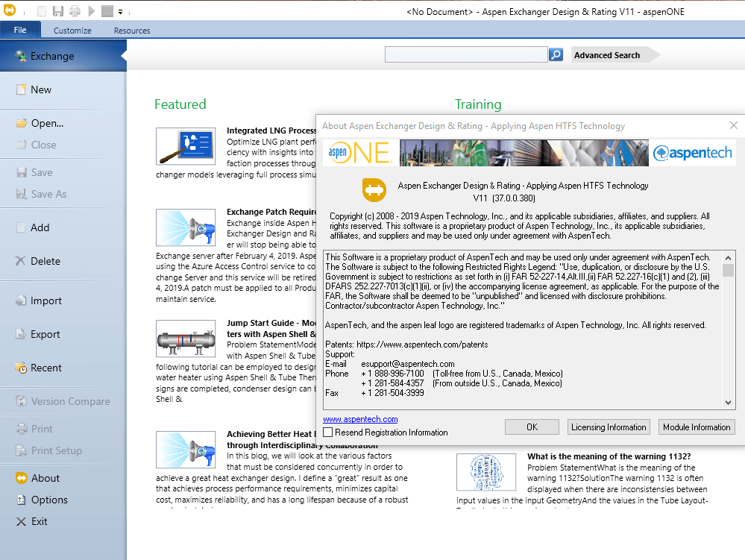Click the Print icon in the quick access toolbar

pyautogui.click(x=75, y=11)
